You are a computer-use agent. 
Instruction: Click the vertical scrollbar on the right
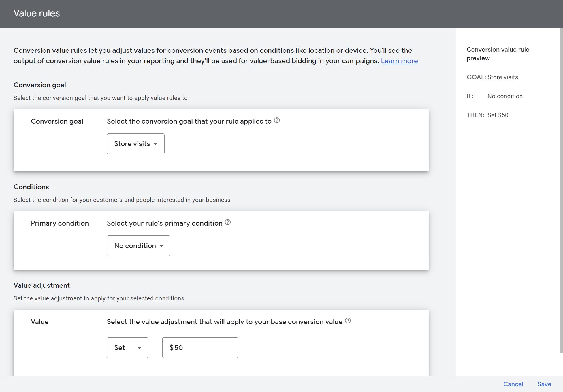[561, 190]
